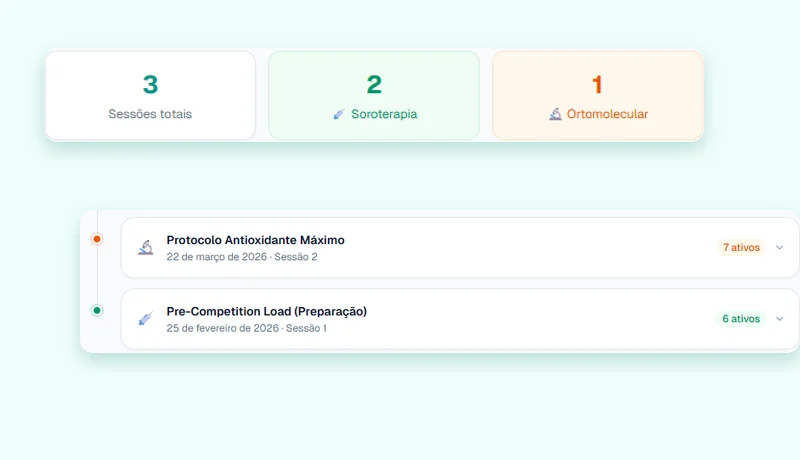Select the green timeline dot for Sessão 1
Viewport: 800px width, 460px height.
tap(97, 310)
